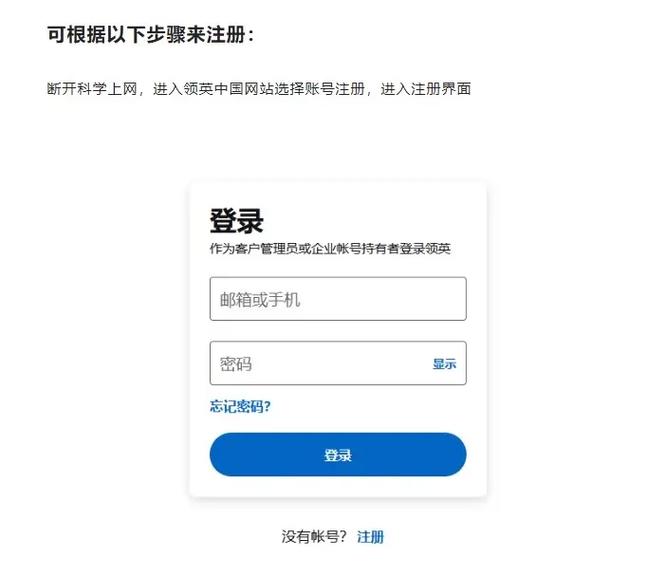Screen dimensions: 647x577
Task: Click 断开科学上网 at the paragraph start
Action: (x=92, y=89)
